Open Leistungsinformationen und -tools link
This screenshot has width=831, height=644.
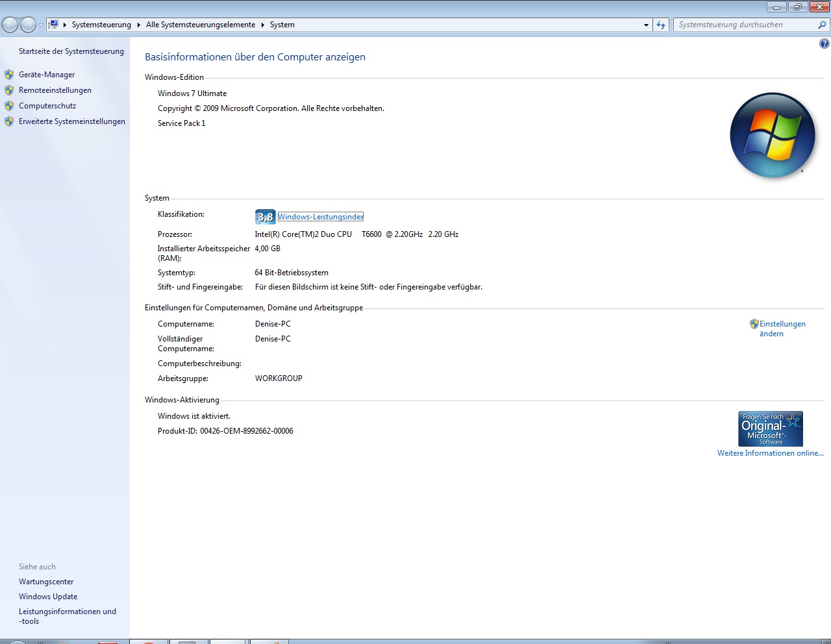click(68, 616)
